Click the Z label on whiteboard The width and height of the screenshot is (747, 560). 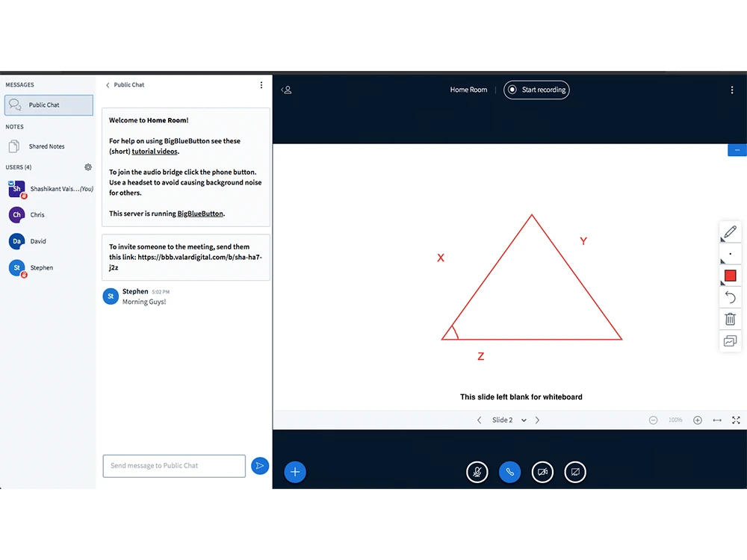click(x=480, y=356)
